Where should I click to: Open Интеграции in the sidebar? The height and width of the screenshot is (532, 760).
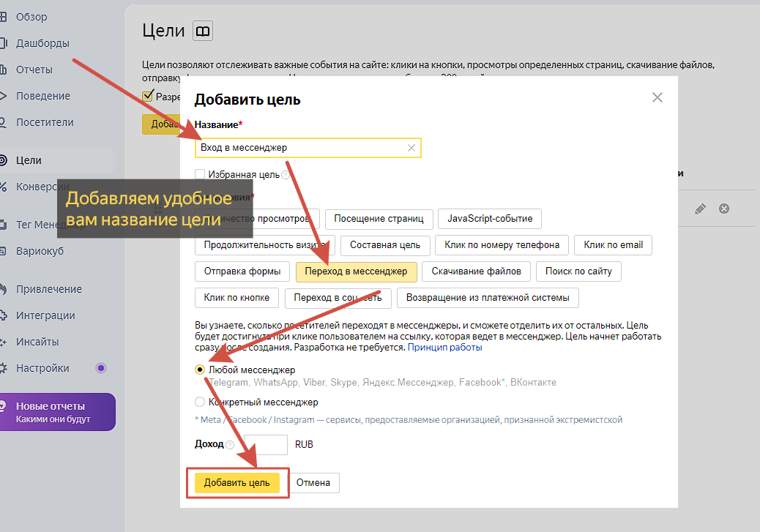point(45,315)
